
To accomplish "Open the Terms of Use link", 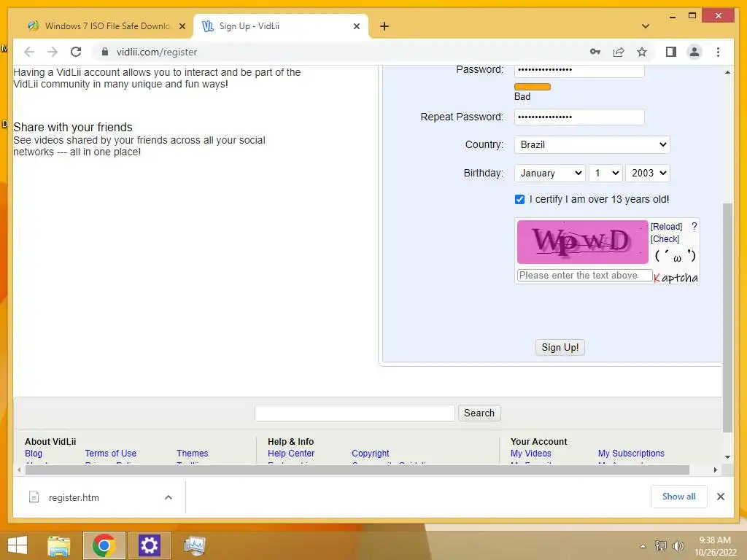I will coord(111,454).
